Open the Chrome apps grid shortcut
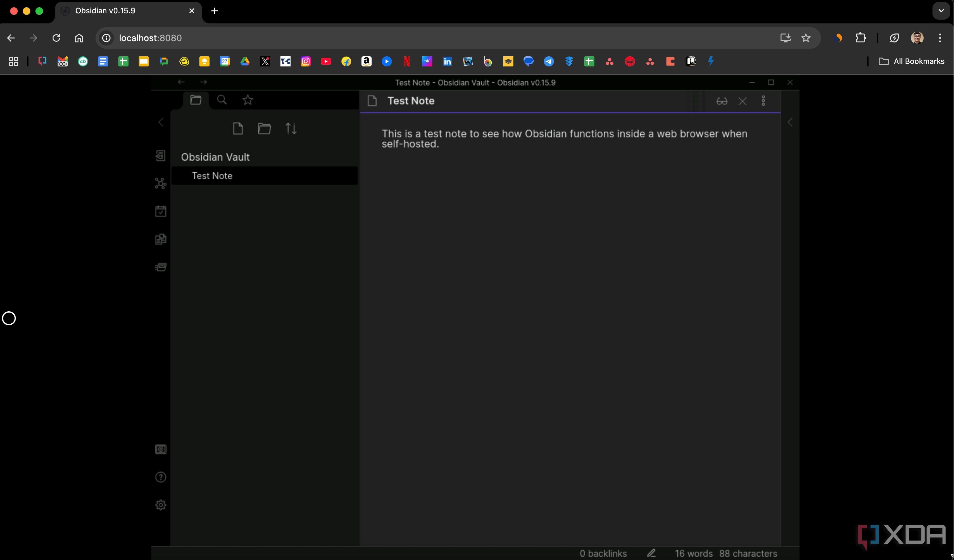The image size is (954, 560). click(x=13, y=61)
